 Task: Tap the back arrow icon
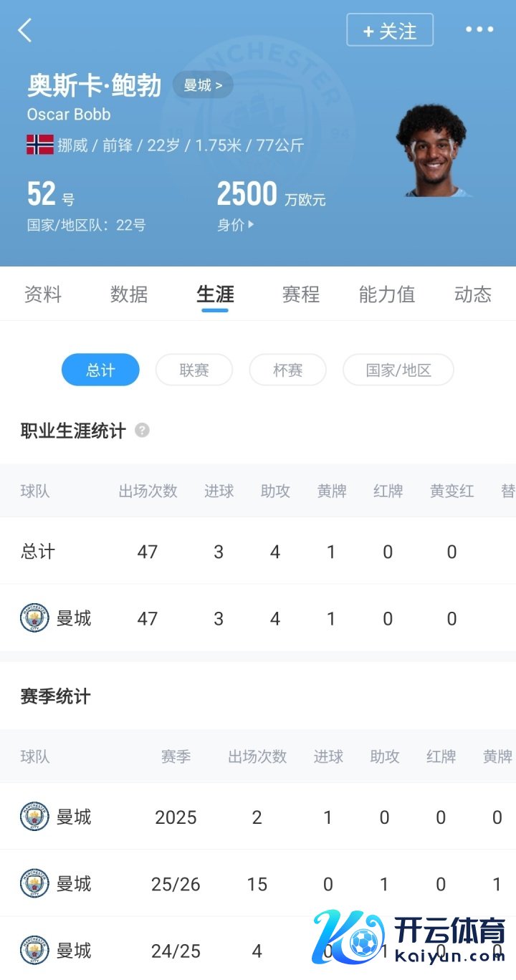point(25,31)
